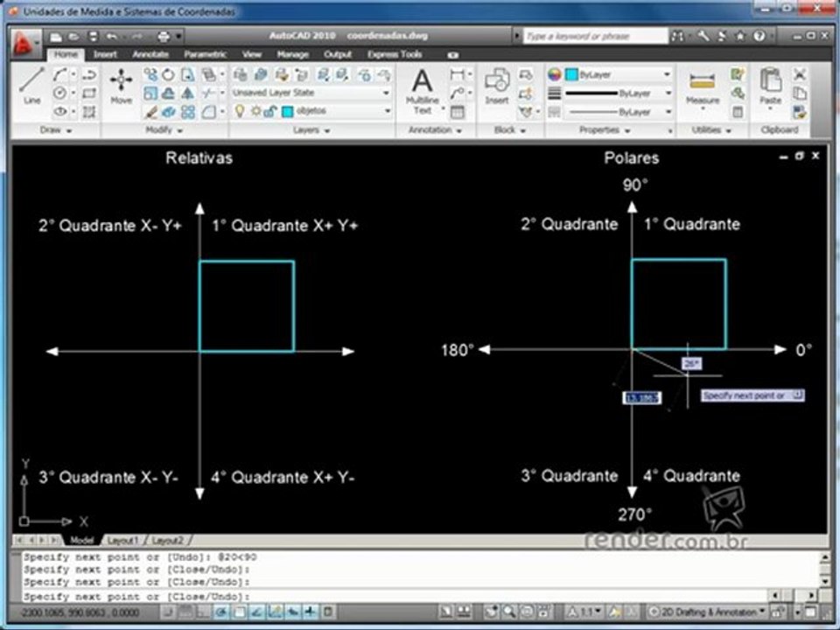840x630 pixels.
Task: Click the Cut scissors icon in Clipboard
Action: (800, 74)
